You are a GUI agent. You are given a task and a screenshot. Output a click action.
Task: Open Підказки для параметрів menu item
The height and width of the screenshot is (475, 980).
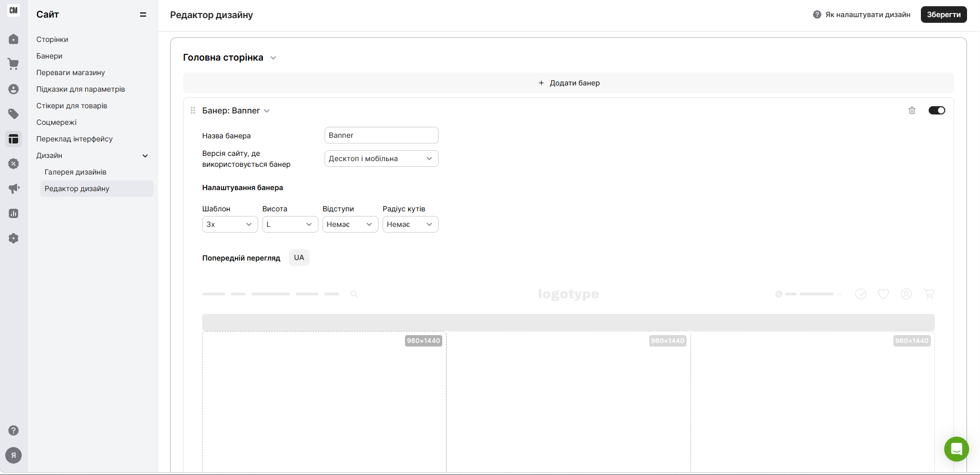(80, 89)
